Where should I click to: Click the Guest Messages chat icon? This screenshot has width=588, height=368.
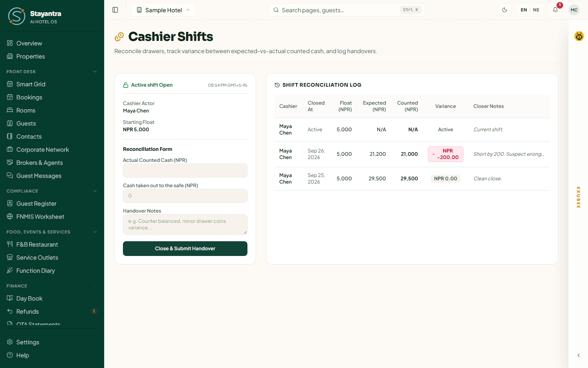click(10, 175)
